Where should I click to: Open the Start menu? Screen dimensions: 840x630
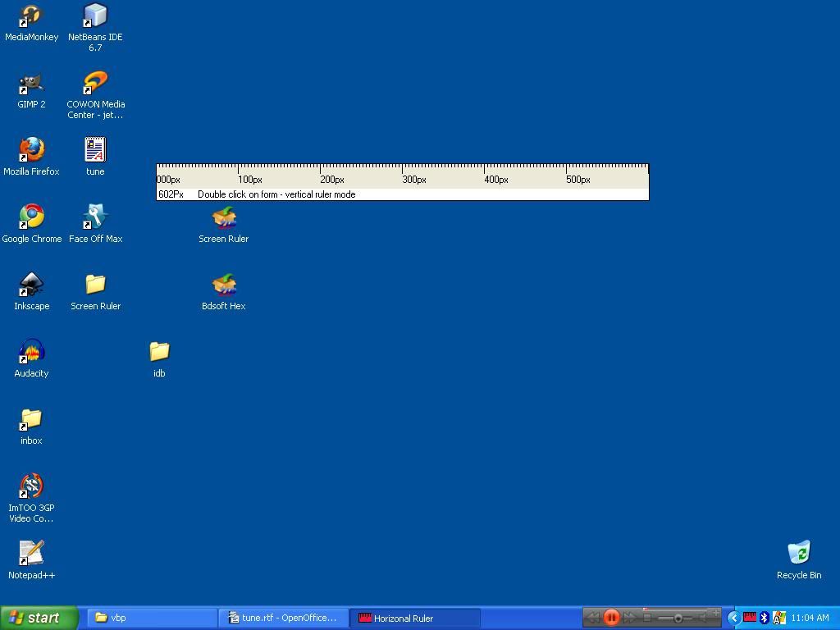click(x=39, y=618)
